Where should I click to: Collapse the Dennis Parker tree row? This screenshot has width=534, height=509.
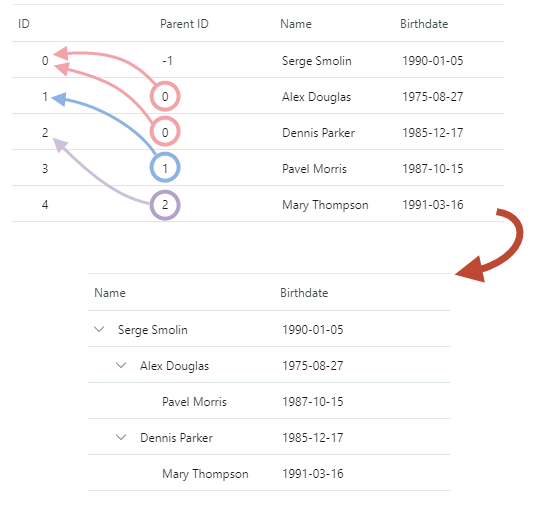pos(121,438)
